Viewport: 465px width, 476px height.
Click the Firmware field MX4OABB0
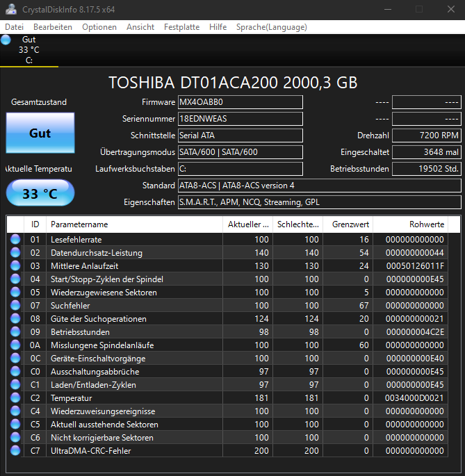click(240, 102)
